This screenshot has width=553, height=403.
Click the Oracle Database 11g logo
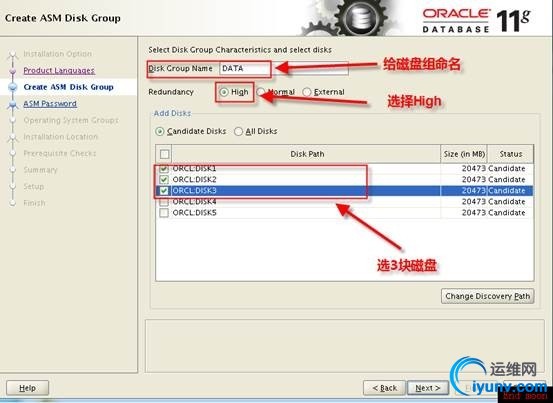(x=476, y=20)
